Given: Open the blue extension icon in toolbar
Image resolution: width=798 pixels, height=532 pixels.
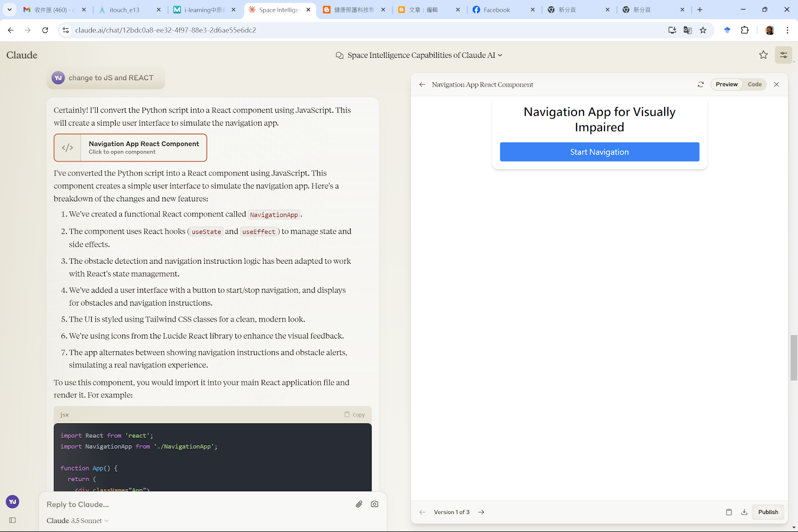Looking at the screenshot, I should (727, 30).
